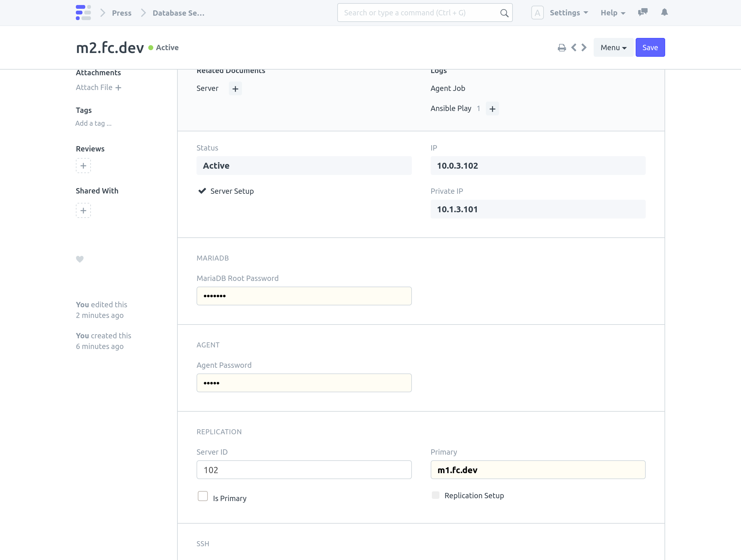Click the search command bar
This screenshot has width=741, height=560.
tap(424, 13)
